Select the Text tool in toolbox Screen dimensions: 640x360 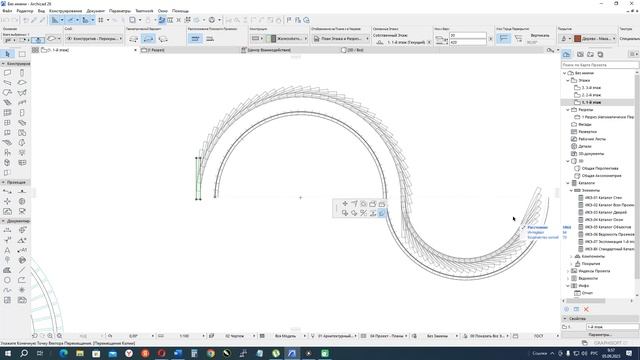coord(7,250)
